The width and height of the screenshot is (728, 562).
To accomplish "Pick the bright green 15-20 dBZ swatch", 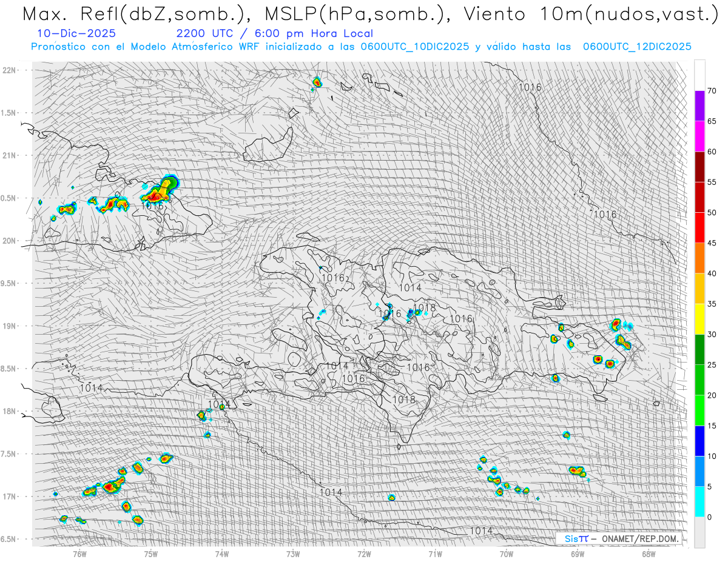I will [x=699, y=410].
